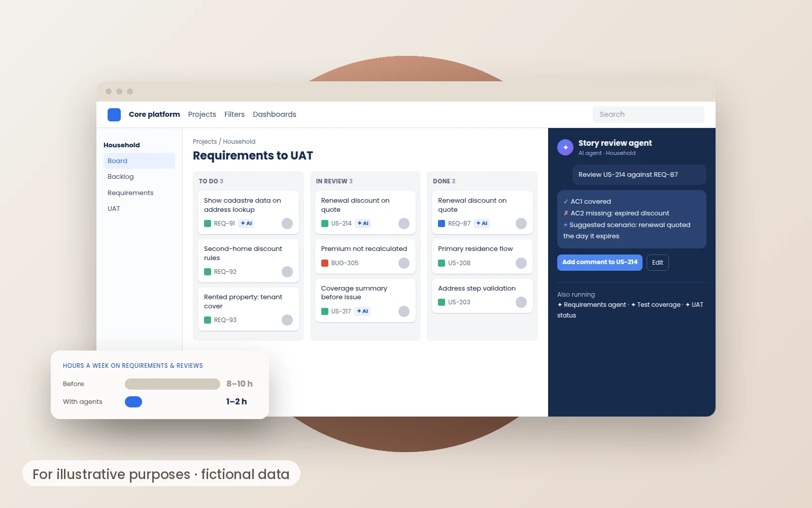The image size is (812, 508).
Task: Click the assignee avatar on US-217 card
Action: click(x=404, y=311)
